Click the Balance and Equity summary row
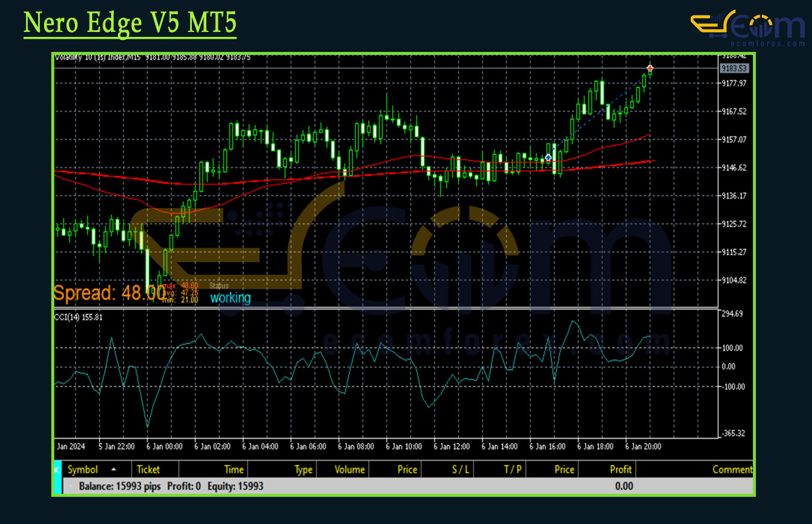The image size is (812, 524). 171,486
